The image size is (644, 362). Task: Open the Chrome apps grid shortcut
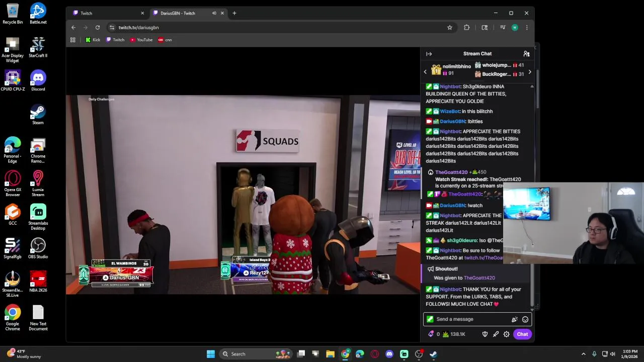point(73,40)
